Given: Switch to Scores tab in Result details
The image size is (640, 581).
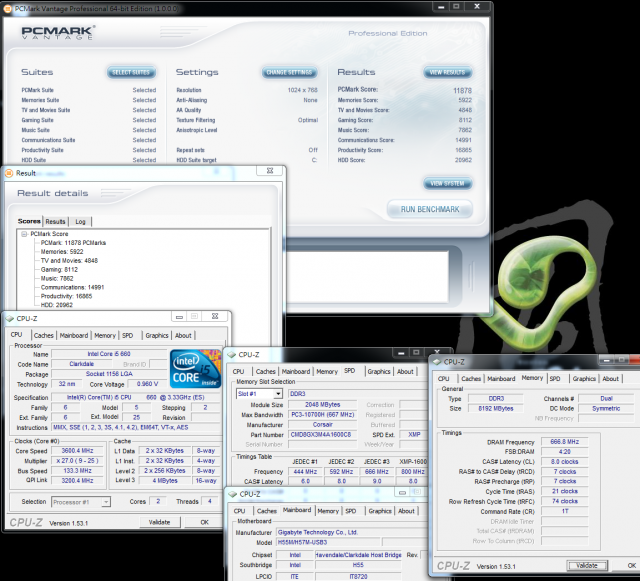Looking at the screenshot, I should [x=29, y=221].
